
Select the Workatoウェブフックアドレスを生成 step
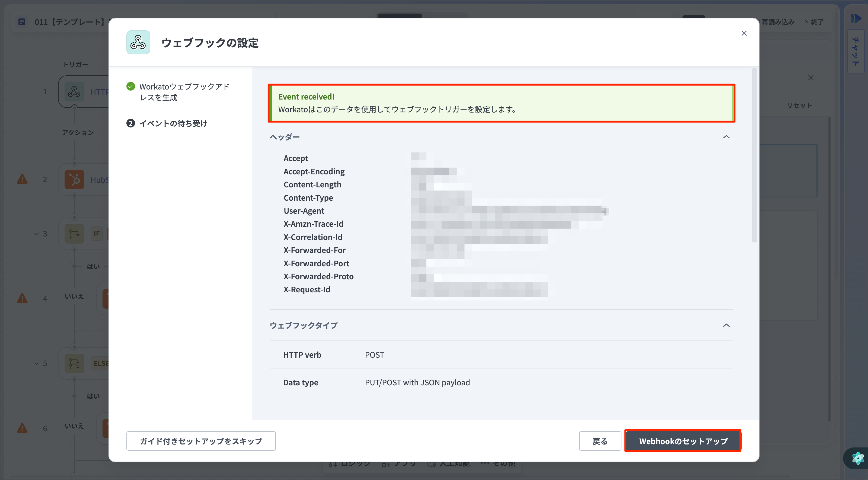coord(185,92)
